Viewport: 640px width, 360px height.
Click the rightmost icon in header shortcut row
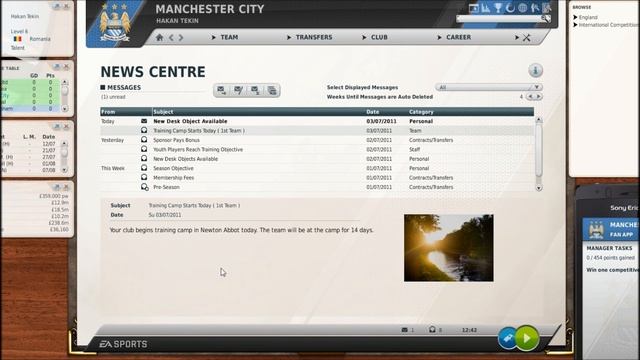[547, 8]
